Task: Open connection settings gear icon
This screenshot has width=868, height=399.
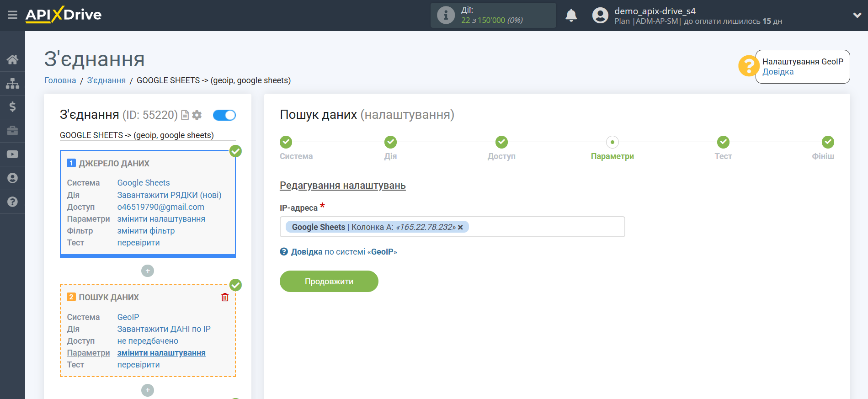Action: point(197,115)
